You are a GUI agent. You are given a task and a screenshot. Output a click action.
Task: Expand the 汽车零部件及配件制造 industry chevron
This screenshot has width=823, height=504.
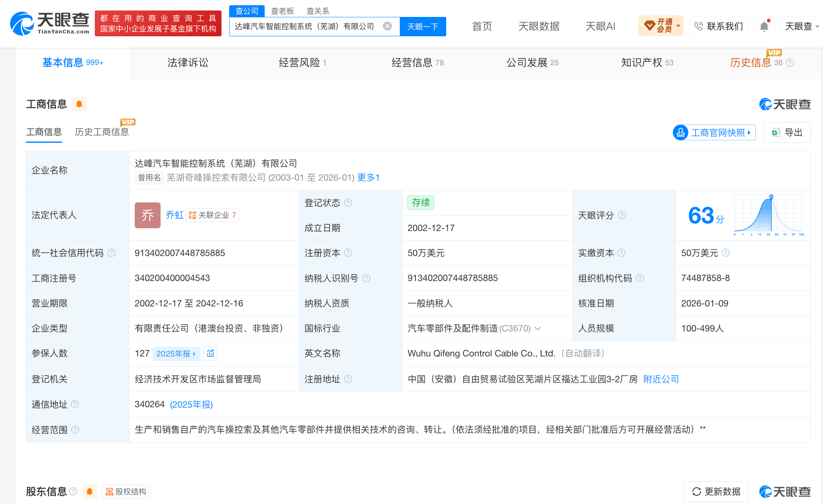[538, 329]
